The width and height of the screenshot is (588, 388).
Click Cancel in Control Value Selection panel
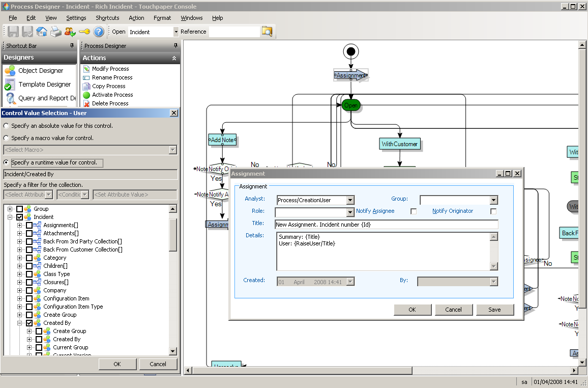[x=158, y=364]
